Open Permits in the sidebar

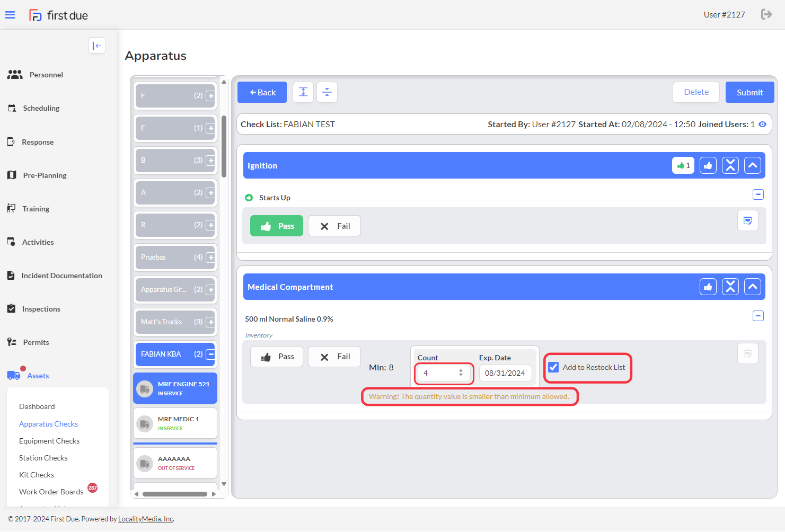coord(28,342)
